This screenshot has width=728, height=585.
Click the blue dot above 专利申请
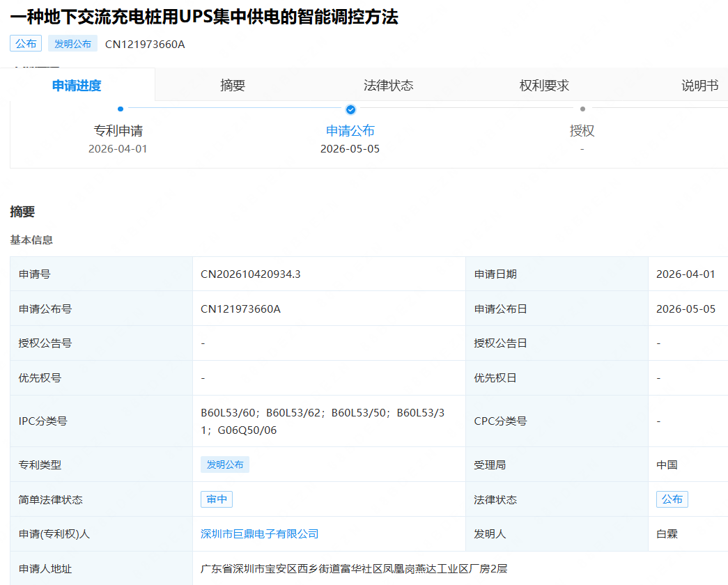pos(121,109)
